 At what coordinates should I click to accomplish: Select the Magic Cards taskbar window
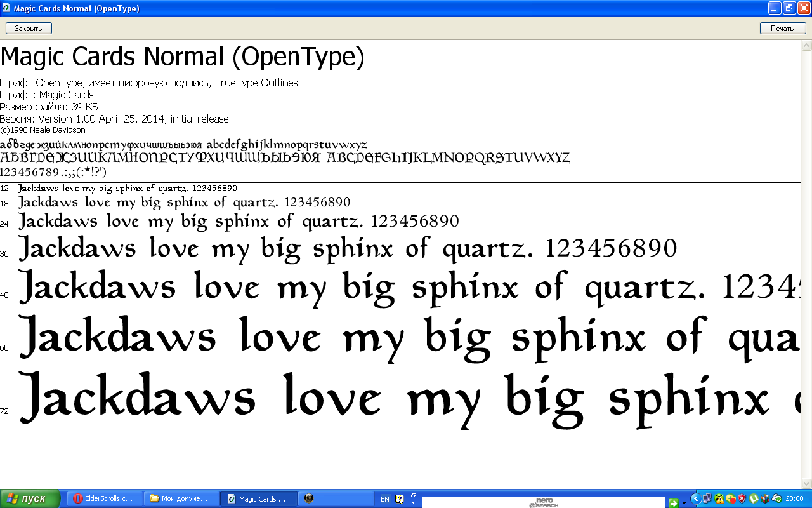(259, 499)
